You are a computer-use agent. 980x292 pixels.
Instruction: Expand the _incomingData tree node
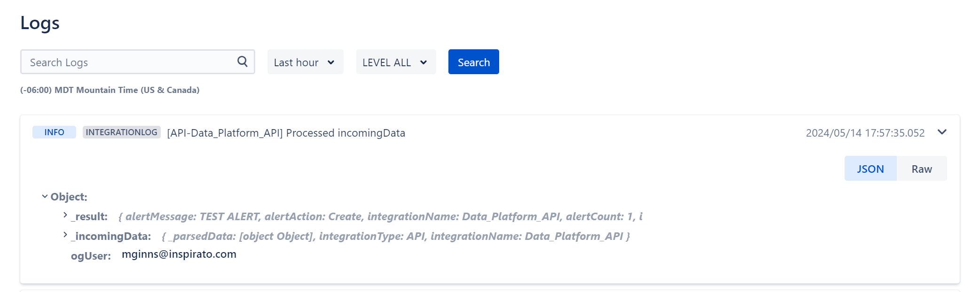(65, 235)
